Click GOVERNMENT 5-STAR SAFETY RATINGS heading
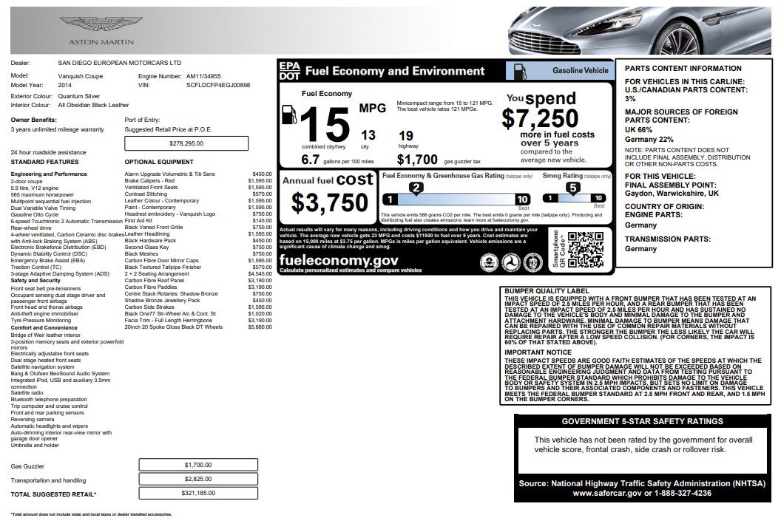Viewport: 781px width, 532px height. [642, 421]
